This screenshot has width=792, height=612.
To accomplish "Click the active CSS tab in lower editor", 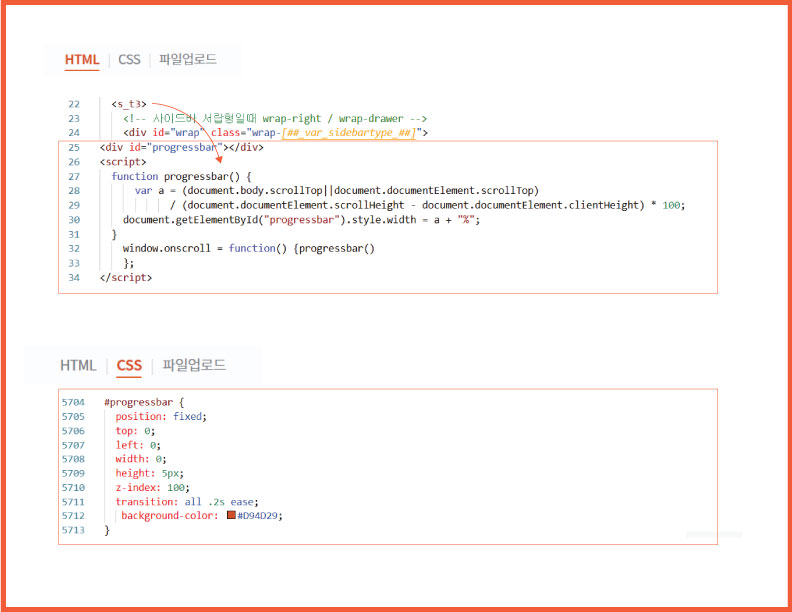I will pos(129,365).
